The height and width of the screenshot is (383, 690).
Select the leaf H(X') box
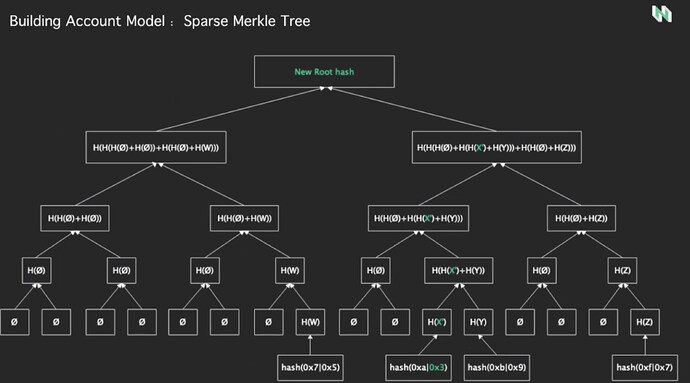437,322
